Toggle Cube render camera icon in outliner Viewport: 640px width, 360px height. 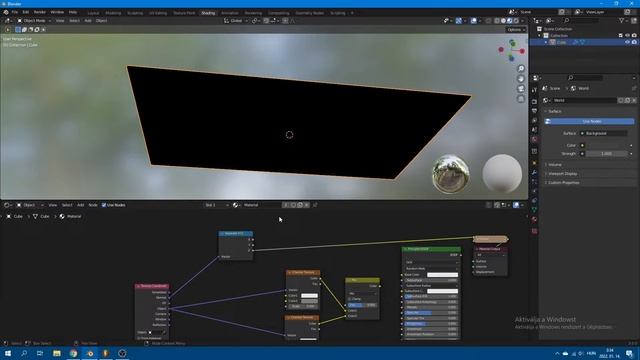tap(634, 42)
